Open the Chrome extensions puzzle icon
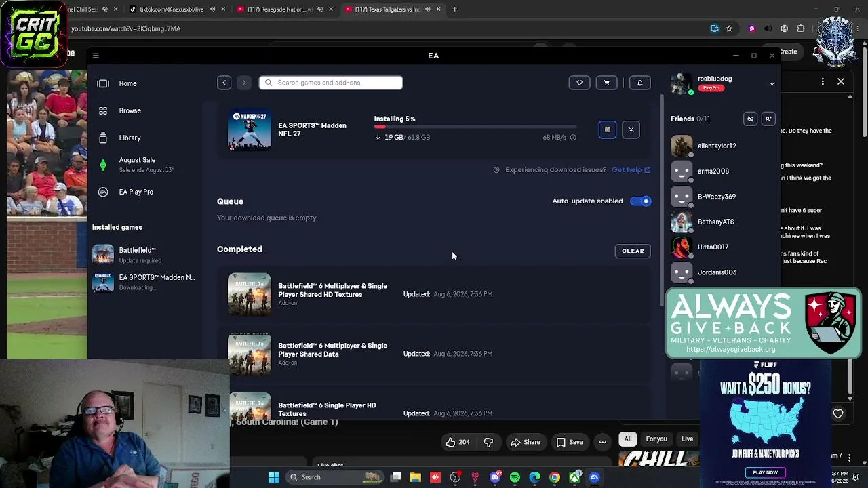Screen dimensions: 868x488 tap(801, 28)
